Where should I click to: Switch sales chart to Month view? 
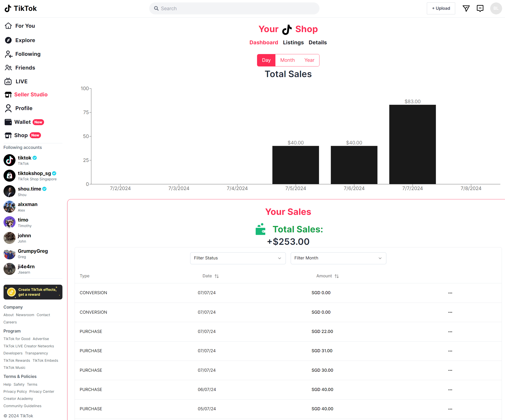287,60
